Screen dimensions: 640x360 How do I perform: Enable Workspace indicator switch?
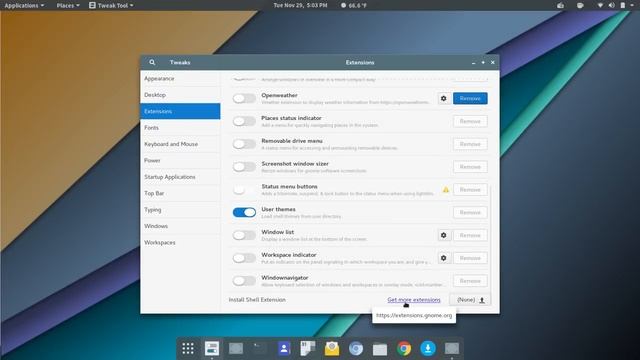pyautogui.click(x=244, y=258)
